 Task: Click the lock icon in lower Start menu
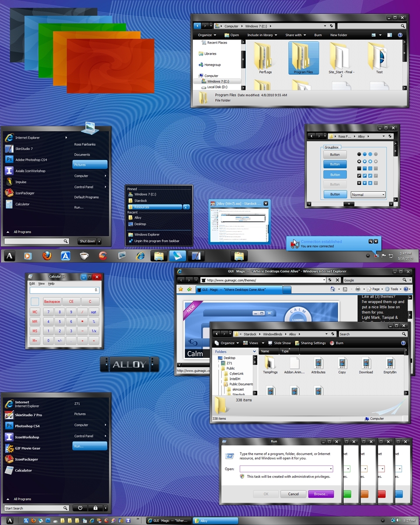[95, 508]
